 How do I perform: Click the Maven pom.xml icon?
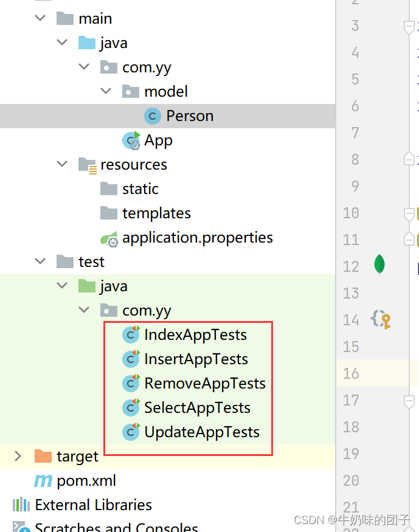pyautogui.click(x=43, y=481)
